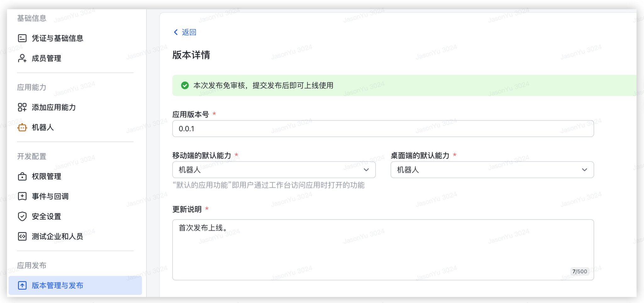The image size is (644, 303).
Task: Click the 移动端的默认能力 field label
Action: click(202, 156)
